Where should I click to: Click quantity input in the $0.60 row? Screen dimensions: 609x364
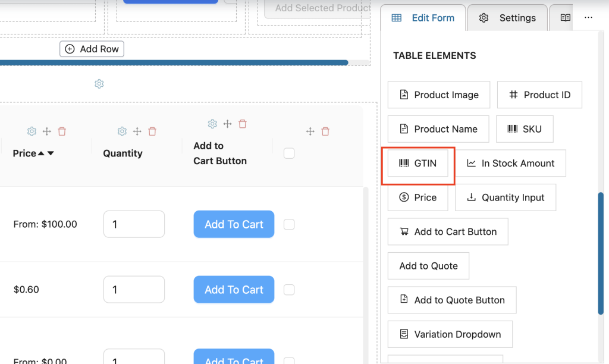coord(134,290)
